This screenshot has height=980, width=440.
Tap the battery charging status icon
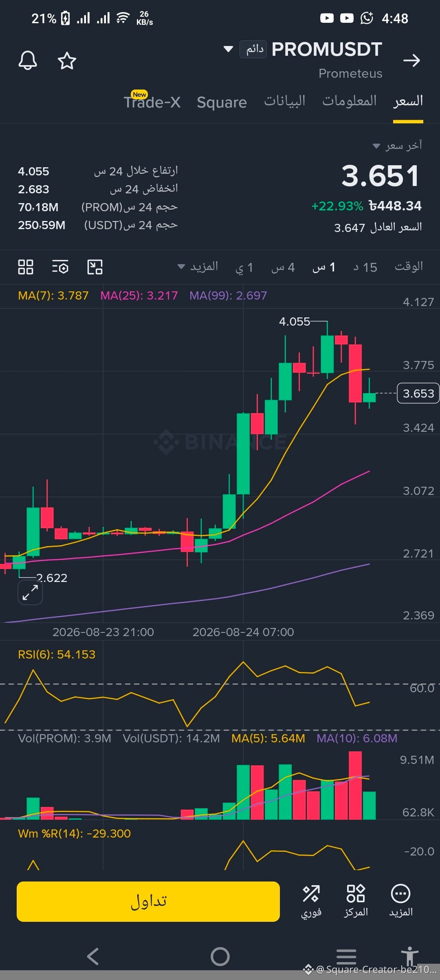[x=65, y=18]
